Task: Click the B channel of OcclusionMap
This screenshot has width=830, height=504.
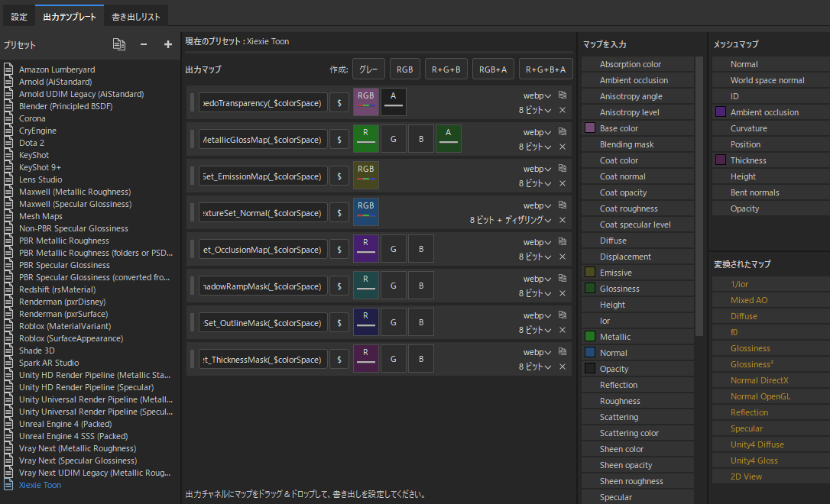Action: 421,249
